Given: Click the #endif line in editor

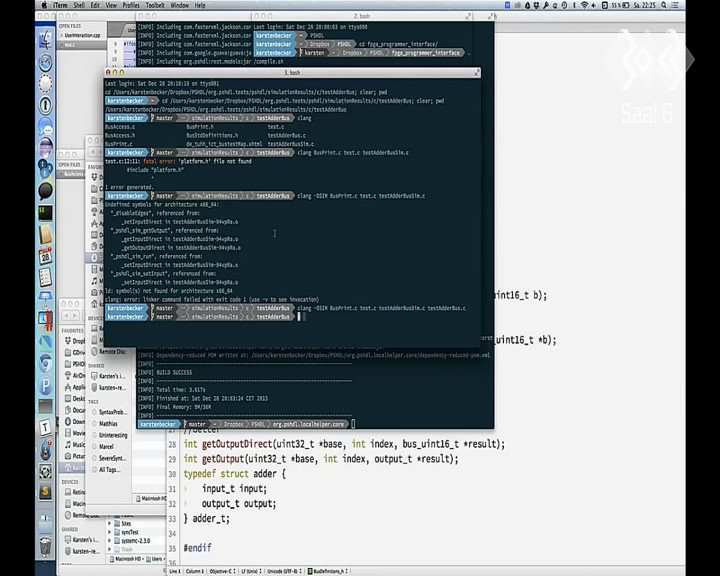Looking at the screenshot, I should pyautogui.click(x=197, y=548).
